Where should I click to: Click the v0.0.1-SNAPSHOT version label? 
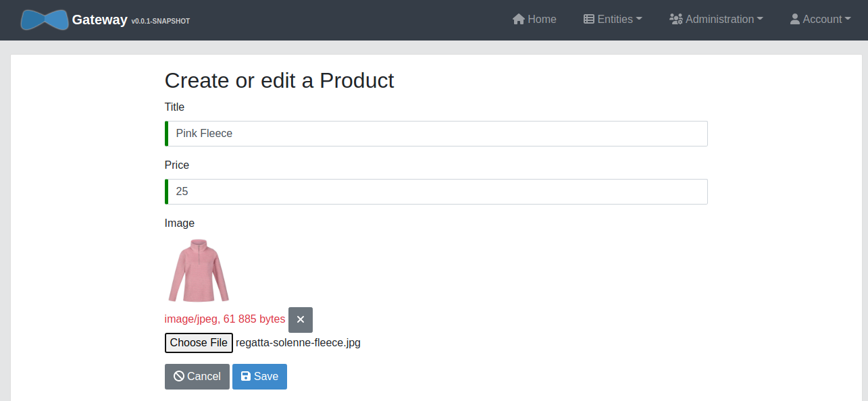tap(161, 22)
